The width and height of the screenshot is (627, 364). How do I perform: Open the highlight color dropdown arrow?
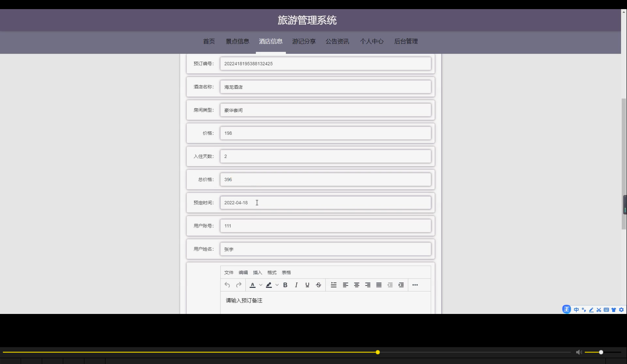pos(277,285)
